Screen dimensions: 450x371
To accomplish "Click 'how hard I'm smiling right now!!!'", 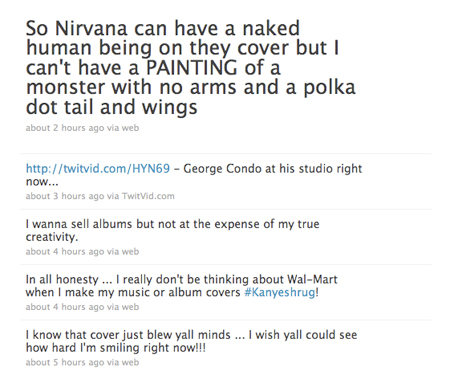I will (x=116, y=348).
